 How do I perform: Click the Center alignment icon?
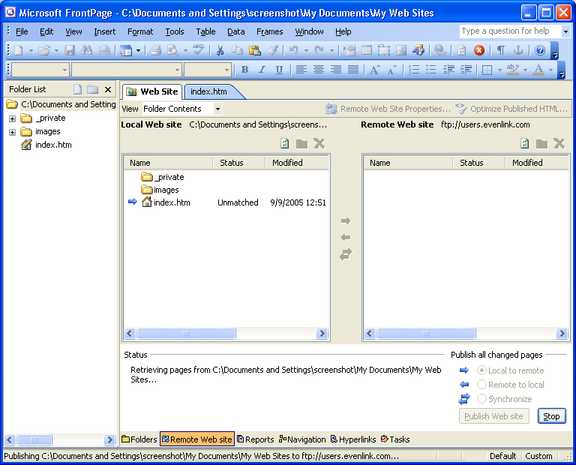pos(318,69)
